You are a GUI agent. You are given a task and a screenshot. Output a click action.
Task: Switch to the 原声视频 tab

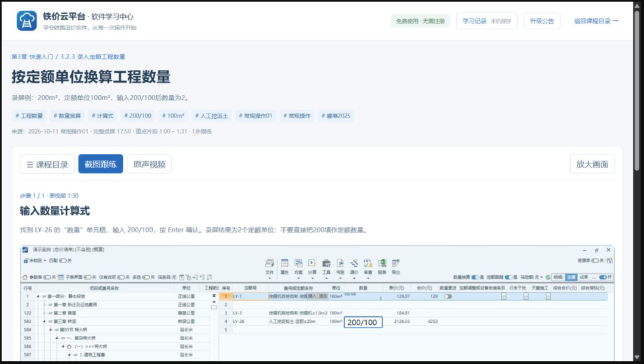(149, 164)
